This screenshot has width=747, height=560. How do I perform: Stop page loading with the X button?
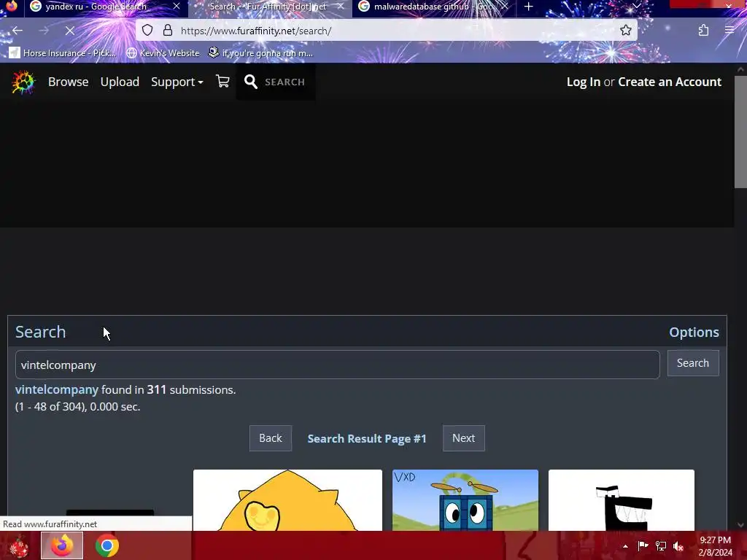coord(69,31)
